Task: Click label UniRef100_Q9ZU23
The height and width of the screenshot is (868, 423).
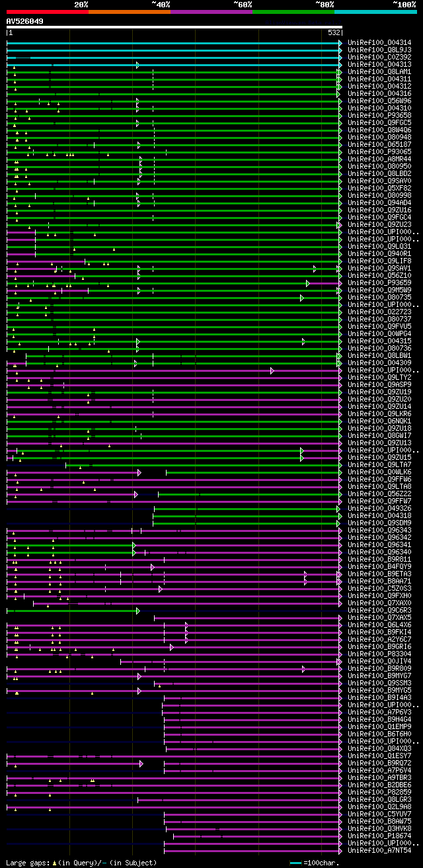Action: [379, 225]
